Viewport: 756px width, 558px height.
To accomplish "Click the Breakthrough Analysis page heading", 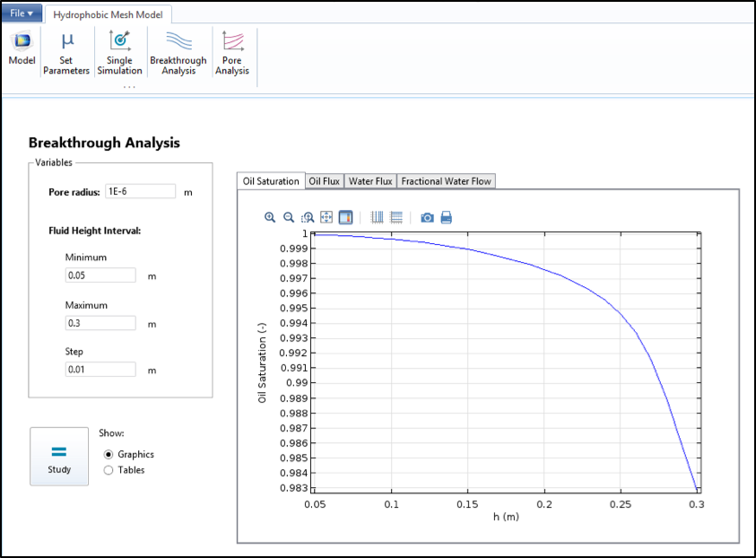I will [x=104, y=143].
